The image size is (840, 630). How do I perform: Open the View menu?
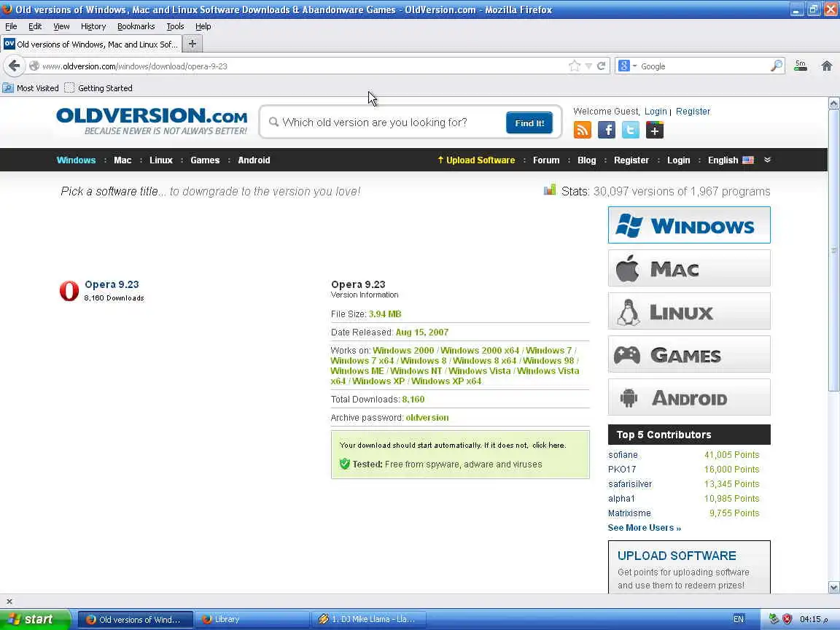pyautogui.click(x=61, y=26)
